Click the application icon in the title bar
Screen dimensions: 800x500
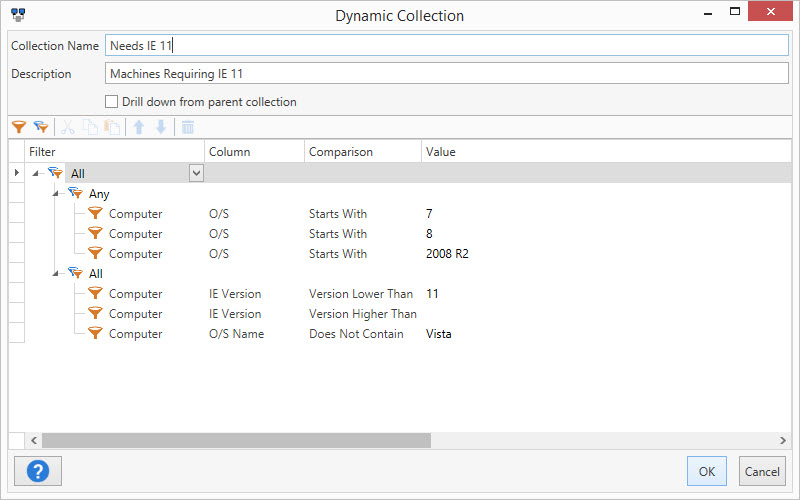18,14
